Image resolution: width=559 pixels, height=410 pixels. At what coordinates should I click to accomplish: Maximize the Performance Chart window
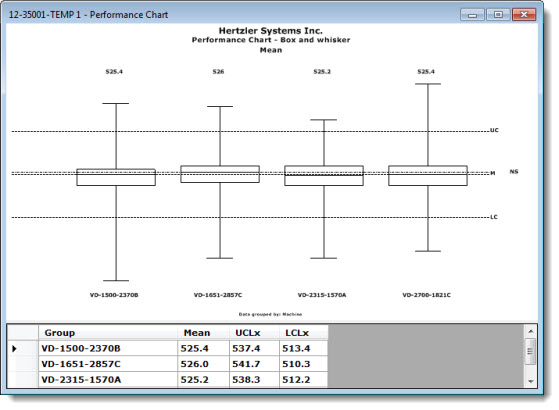pos(498,15)
